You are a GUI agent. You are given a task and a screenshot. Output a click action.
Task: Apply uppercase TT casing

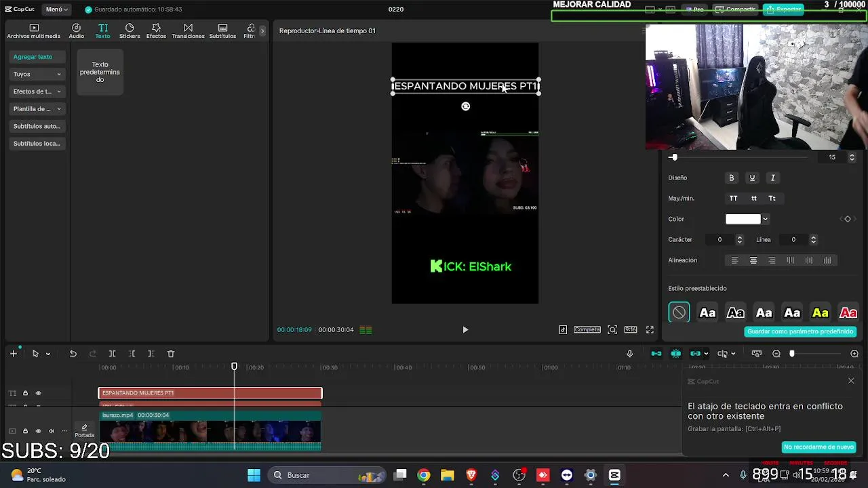[x=733, y=199]
